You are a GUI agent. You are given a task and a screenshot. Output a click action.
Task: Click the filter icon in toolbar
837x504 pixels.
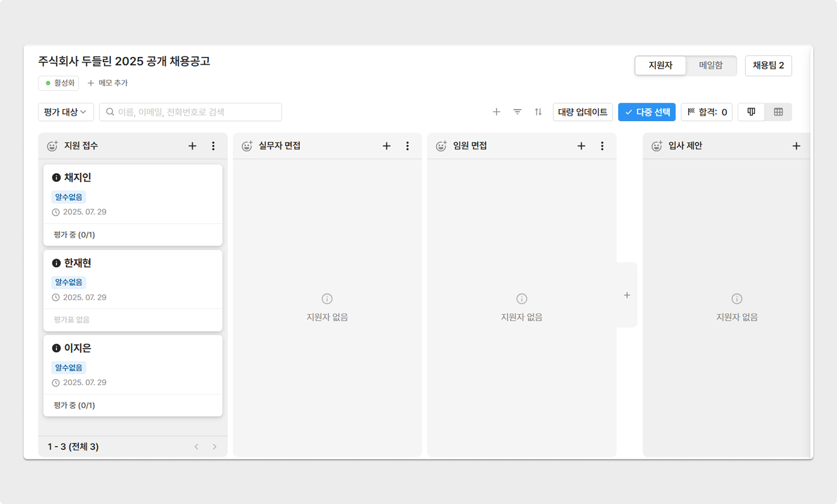[517, 112]
